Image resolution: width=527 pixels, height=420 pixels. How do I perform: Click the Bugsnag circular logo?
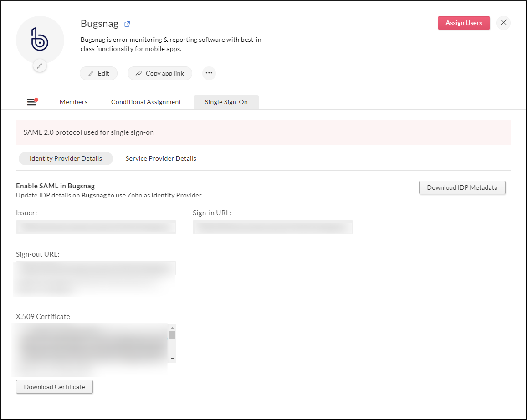click(x=40, y=40)
